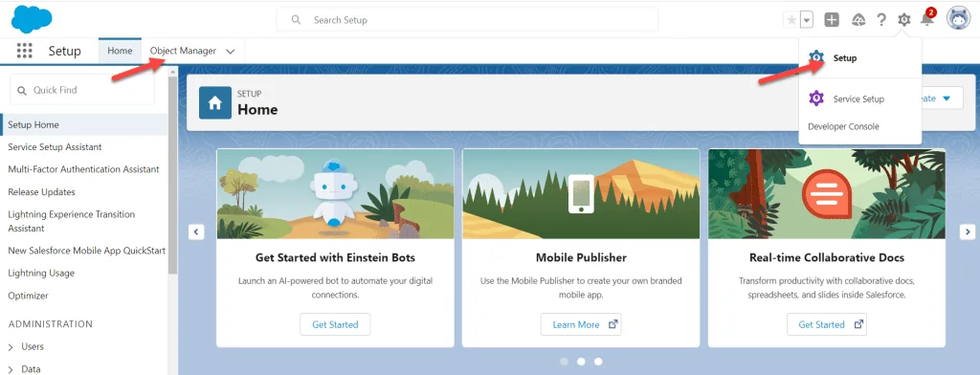Image resolution: width=980 pixels, height=375 pixels.
Task: Click the ADMINISTRATION section header
Action: 50,323
